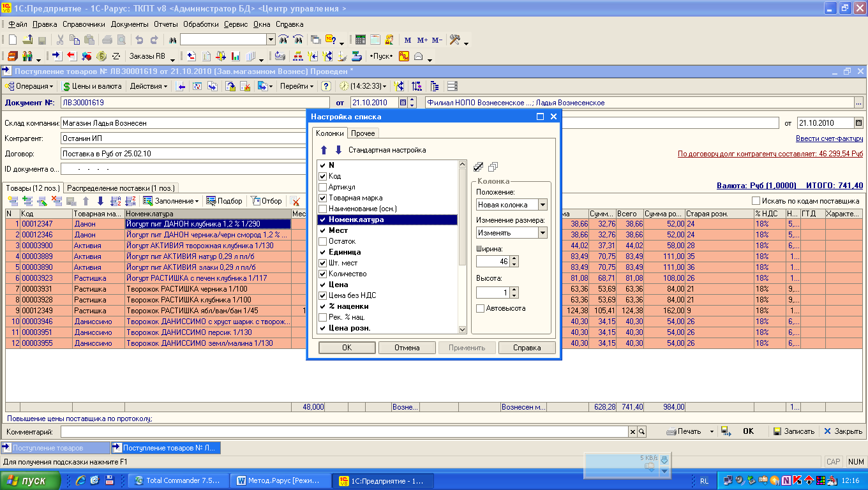Open the calendar icon in main toolbar

(375, 40)
